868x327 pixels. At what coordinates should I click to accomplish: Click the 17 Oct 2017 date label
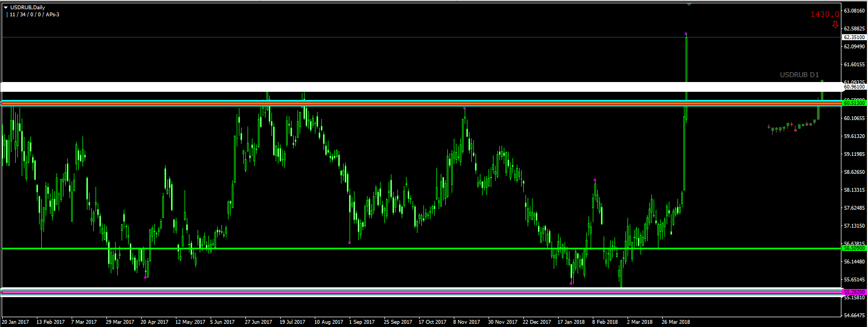pos(433,322)
